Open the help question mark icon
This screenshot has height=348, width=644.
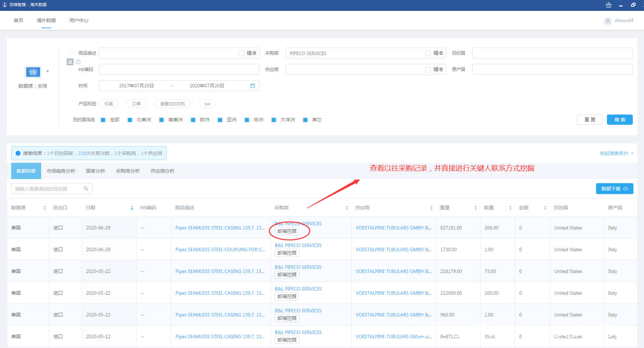point(78,62)
